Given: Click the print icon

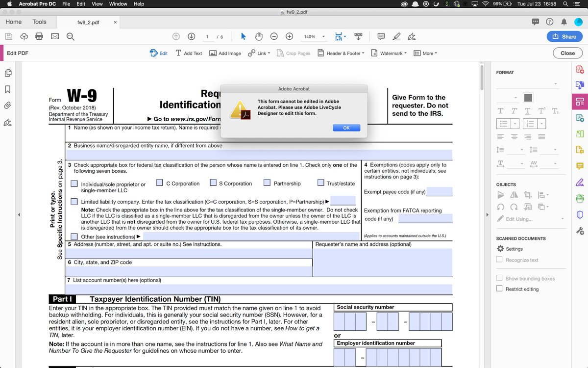Looking at the screenshot, I should click(40, 36).
